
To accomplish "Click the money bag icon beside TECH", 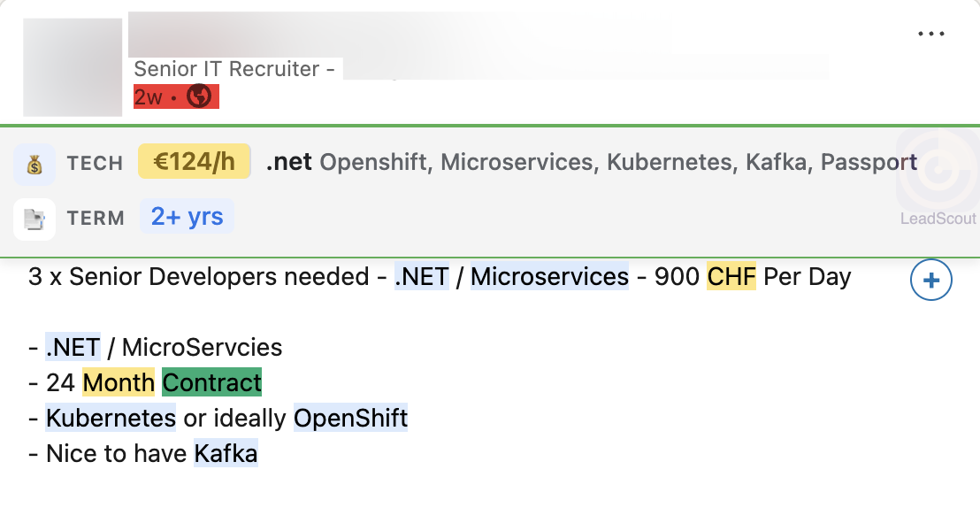I will (x=34, y=164).
